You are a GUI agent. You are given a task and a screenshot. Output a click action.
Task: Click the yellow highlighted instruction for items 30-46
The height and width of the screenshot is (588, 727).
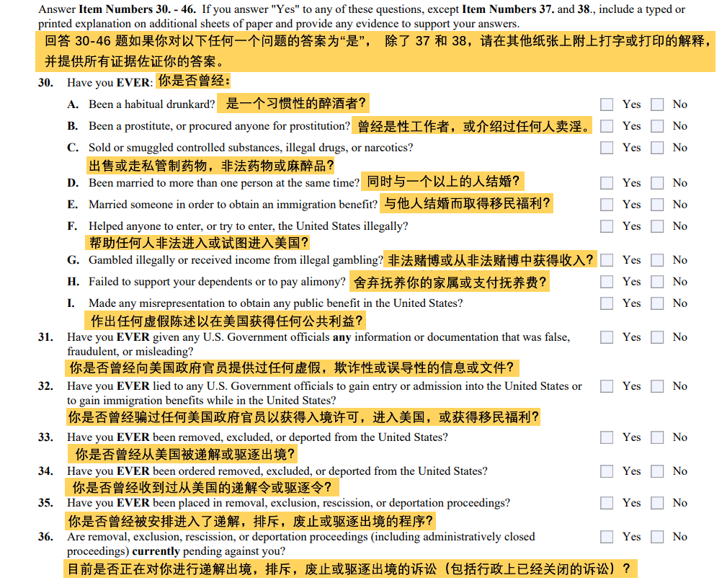coord(375,50)
